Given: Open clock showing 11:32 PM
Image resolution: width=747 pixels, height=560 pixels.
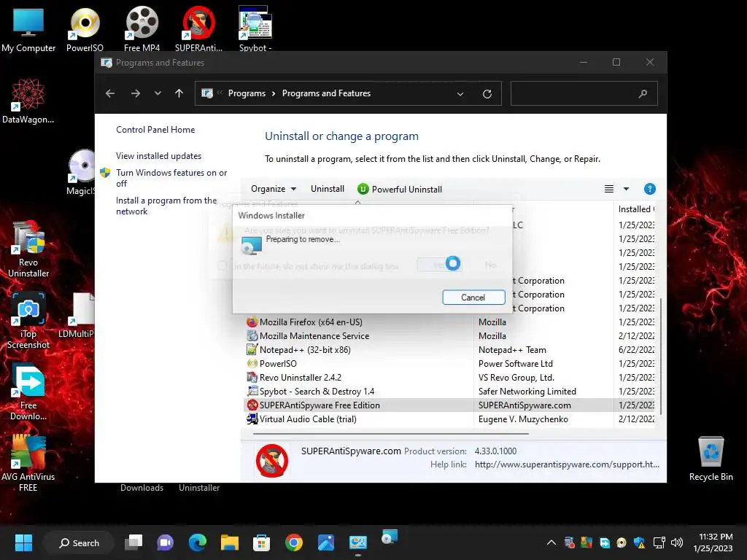Looking at the screenshot, I should coord(713,542).
